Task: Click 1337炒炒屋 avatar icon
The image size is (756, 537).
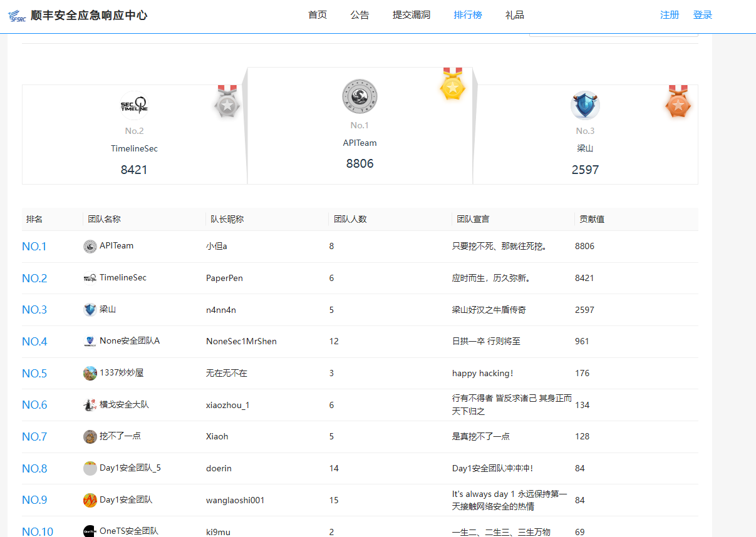Action: tap(90, 373)
